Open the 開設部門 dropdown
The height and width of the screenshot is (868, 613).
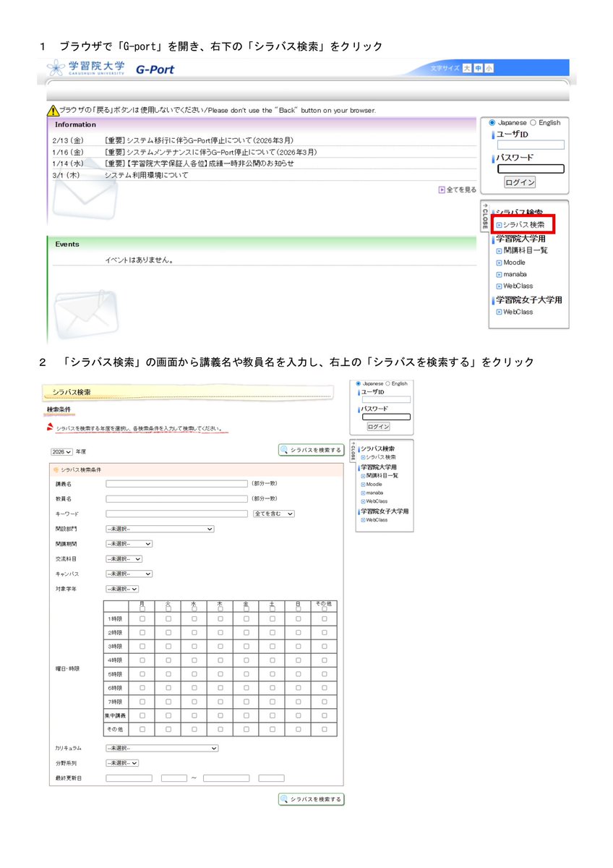(x=160, y=529)
